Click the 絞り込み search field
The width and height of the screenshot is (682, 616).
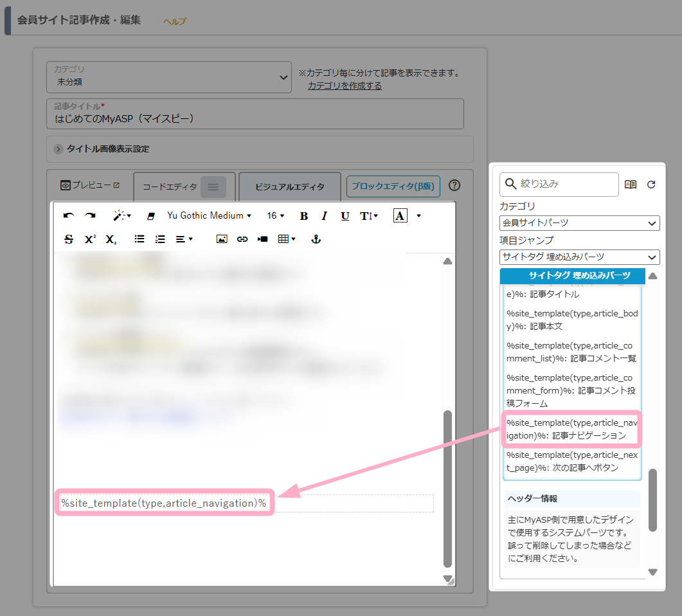(x=566, y=184)
